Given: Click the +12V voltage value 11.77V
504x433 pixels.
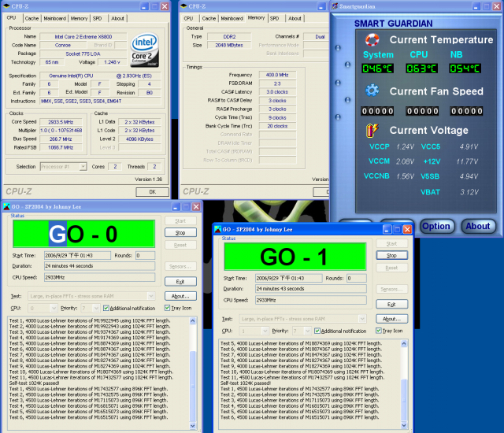Looking at the screenshot, I should coord(467,161).
